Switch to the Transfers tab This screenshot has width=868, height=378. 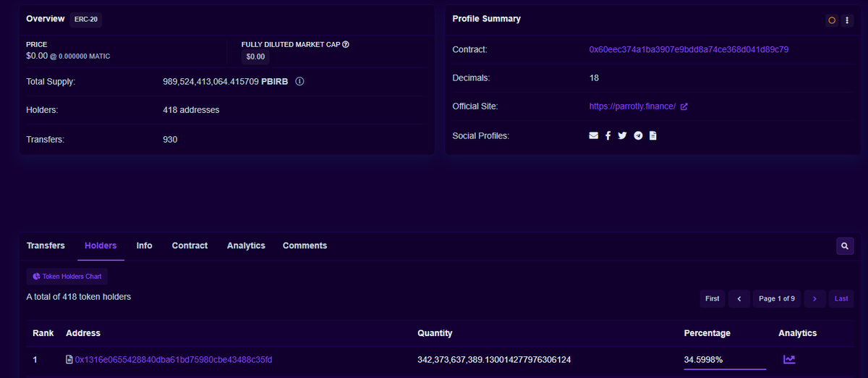(46, 245)
